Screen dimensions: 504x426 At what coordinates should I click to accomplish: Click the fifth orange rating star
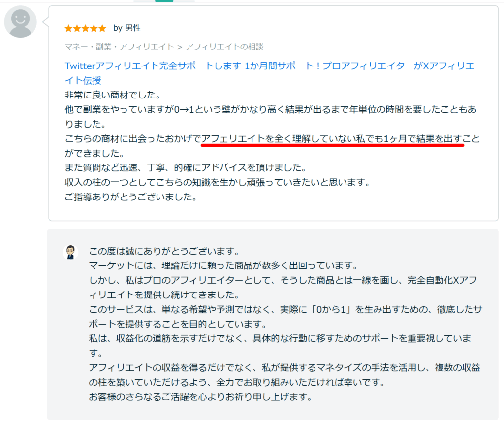click(102, 28)
